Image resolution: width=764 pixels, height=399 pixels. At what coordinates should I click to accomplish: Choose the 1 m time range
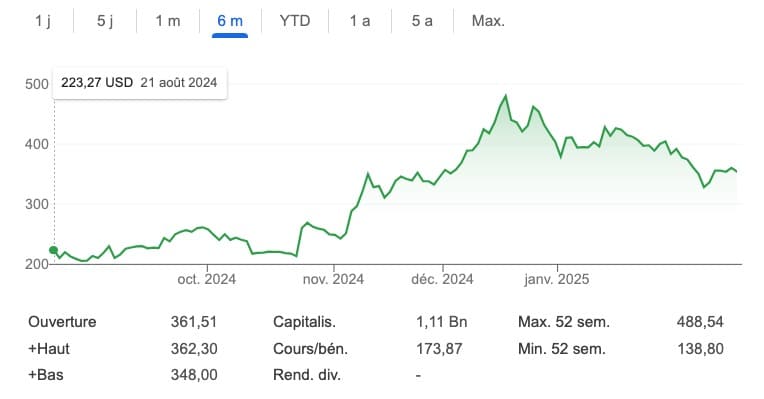(x=168, y=21)
